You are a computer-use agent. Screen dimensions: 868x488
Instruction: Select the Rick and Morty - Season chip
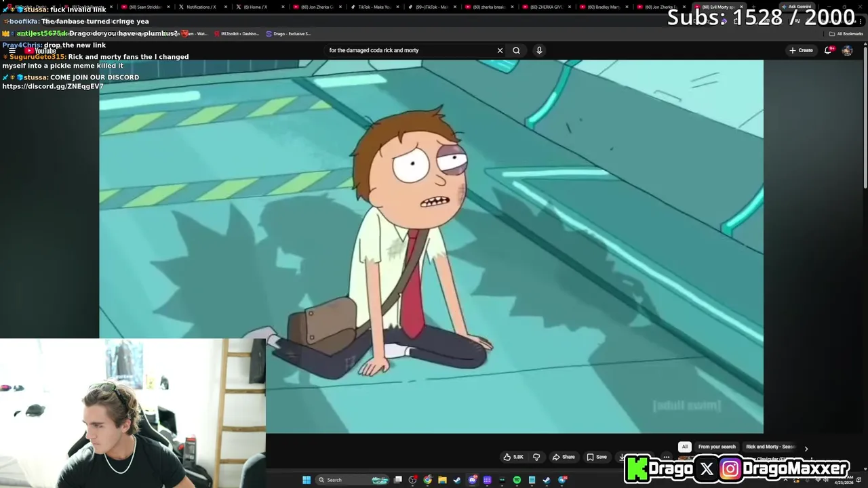click(x=770, y=447)
